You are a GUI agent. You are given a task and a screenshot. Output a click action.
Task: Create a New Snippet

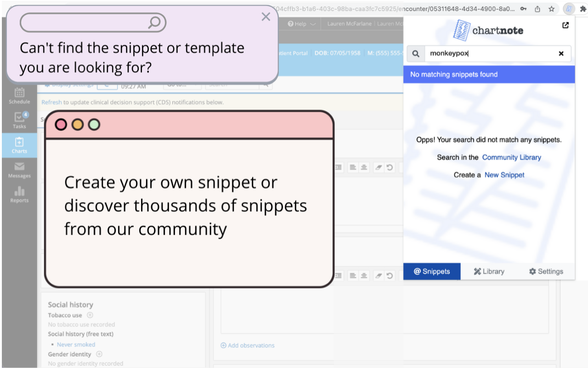pyautogui.click(x=504, y=175)
